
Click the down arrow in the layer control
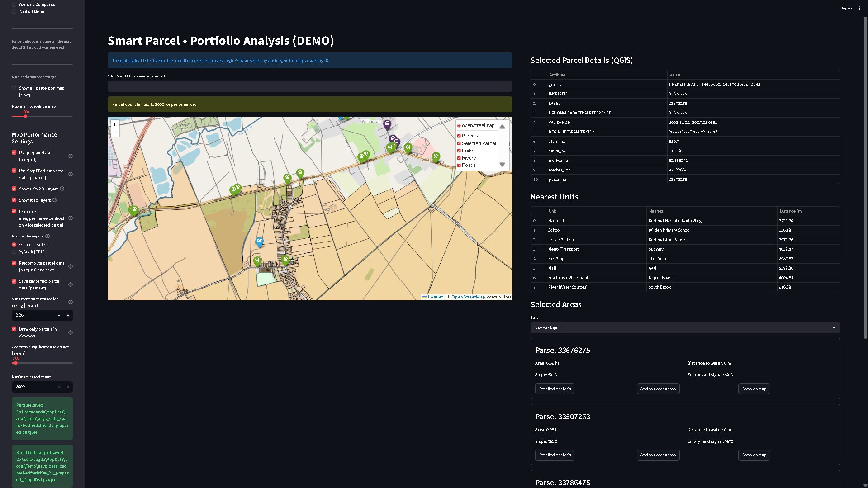click(502, 165)
